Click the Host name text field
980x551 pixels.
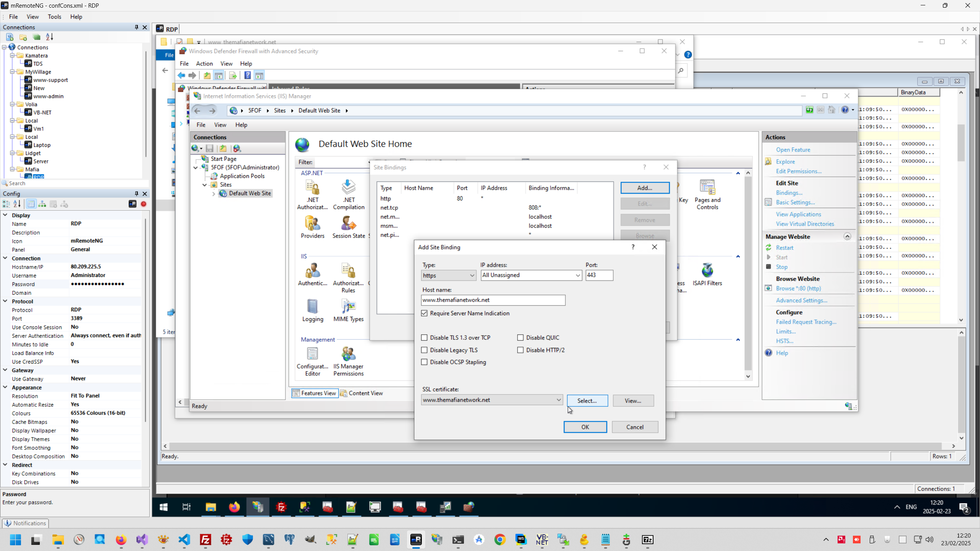(x=493, y=300)
